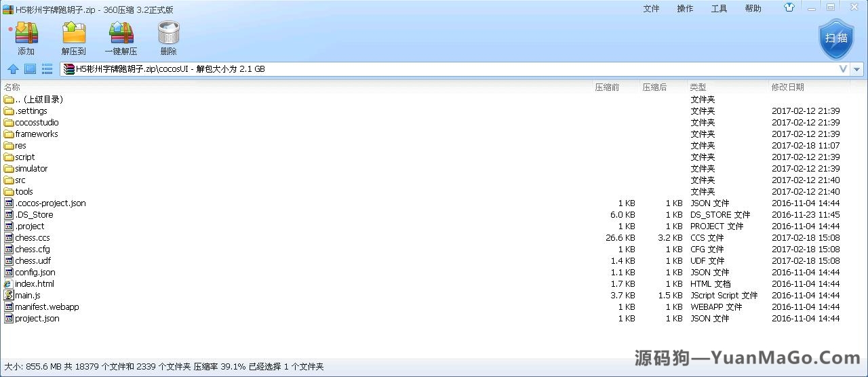Click the 解压到 (Extract to) toolbar icon
This screenshot has height=377, width=868.
[x=74, y=33]
